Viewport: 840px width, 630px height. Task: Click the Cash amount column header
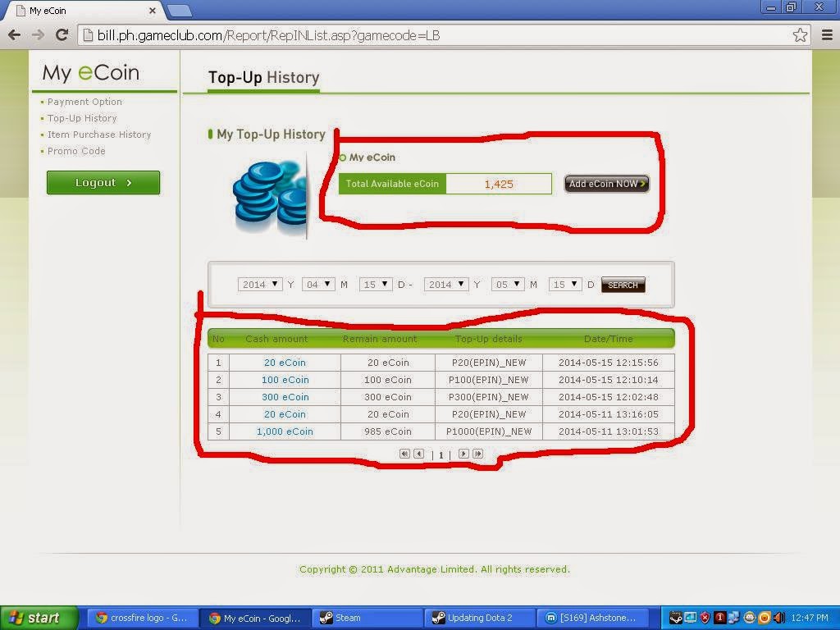pyautogui.click(x=276, y=339)
